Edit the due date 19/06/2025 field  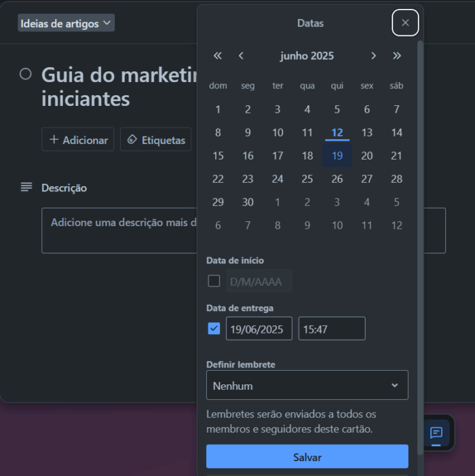coord(259,329)
